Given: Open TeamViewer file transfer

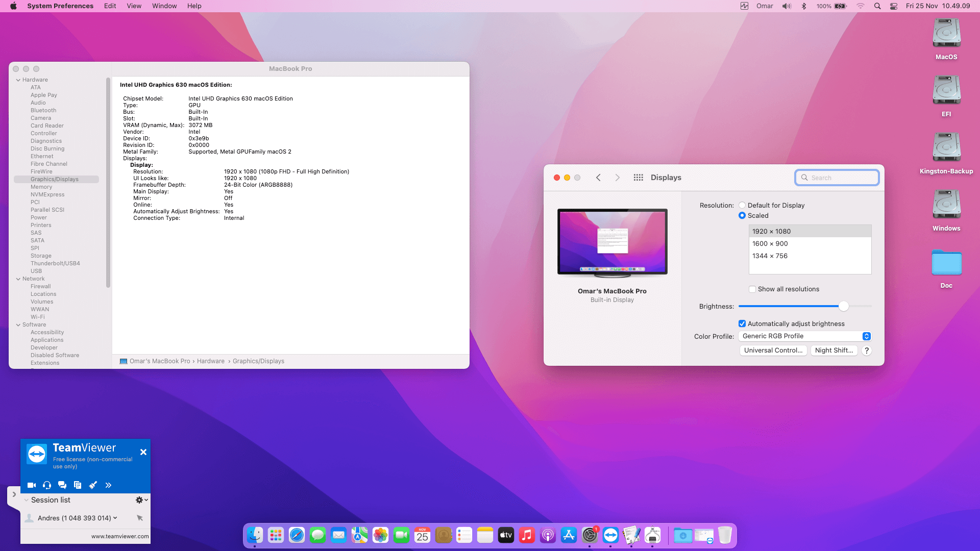Looking at the screenshot, I should coord(78,485).
